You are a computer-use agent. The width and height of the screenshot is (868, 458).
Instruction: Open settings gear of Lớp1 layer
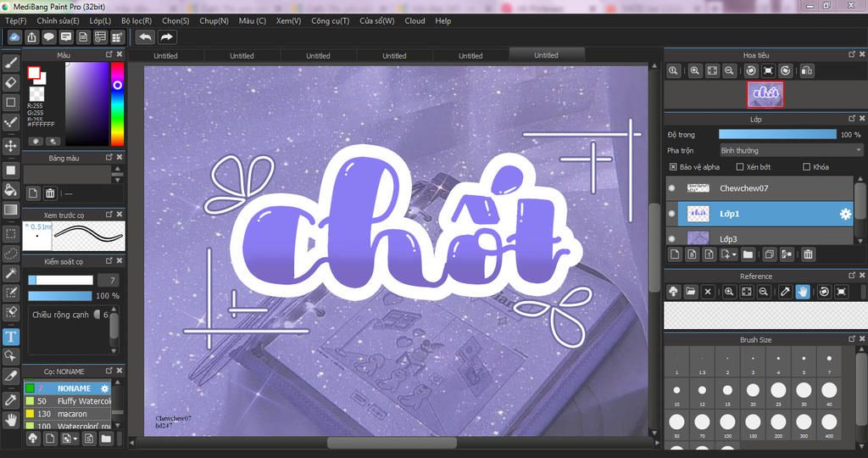845,214
